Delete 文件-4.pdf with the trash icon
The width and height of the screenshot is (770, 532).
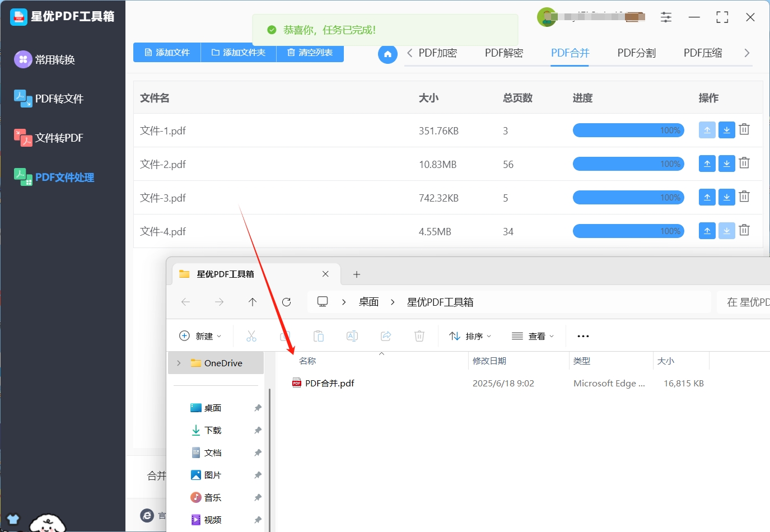[744, 230]
